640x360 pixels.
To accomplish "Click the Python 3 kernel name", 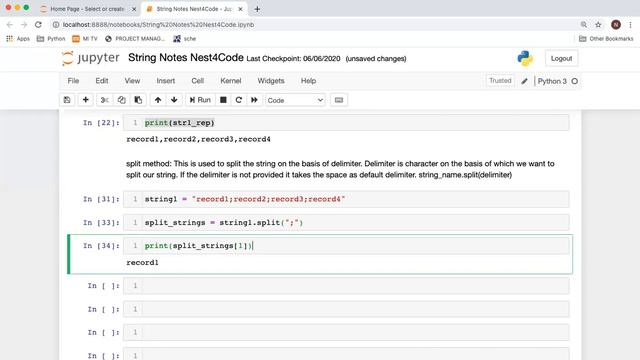I will tap(552, 81).
